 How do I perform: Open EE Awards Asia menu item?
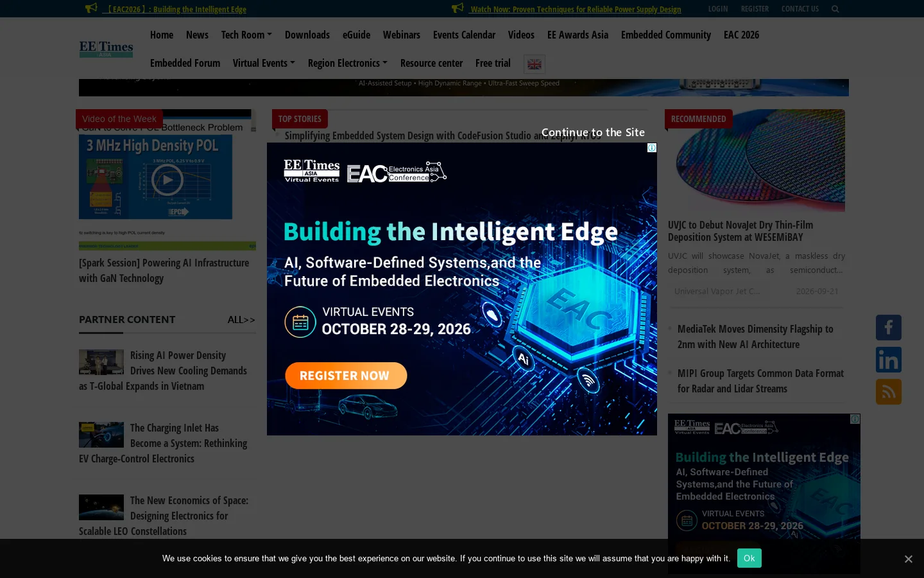click(577, 35)
